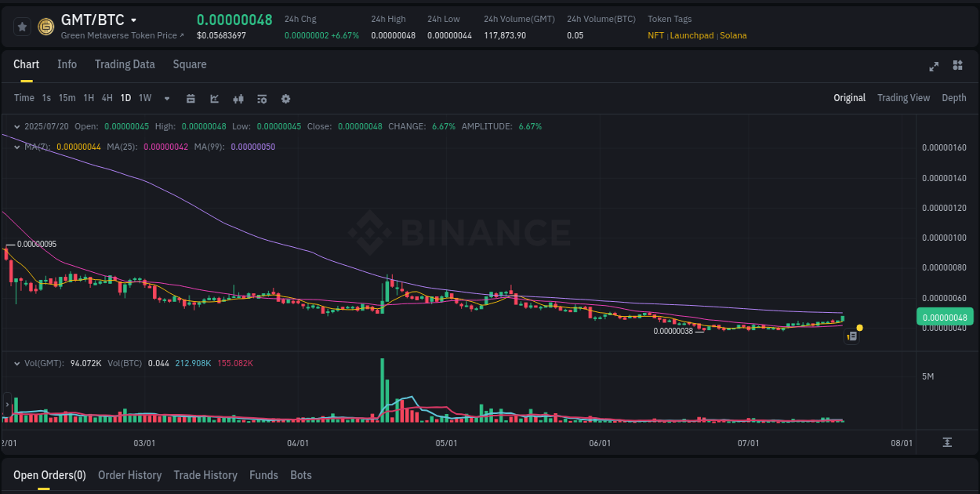Select the line chart type icon

(214, 98)
